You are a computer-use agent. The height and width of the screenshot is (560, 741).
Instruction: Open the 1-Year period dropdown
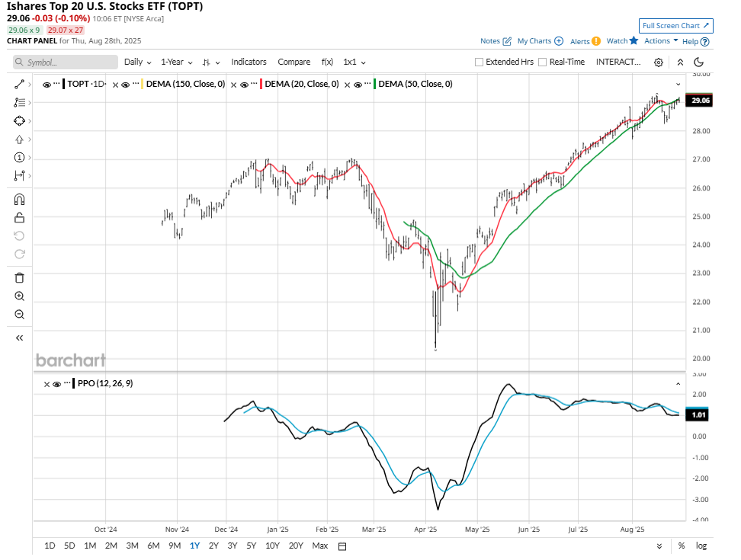(177, 62)
